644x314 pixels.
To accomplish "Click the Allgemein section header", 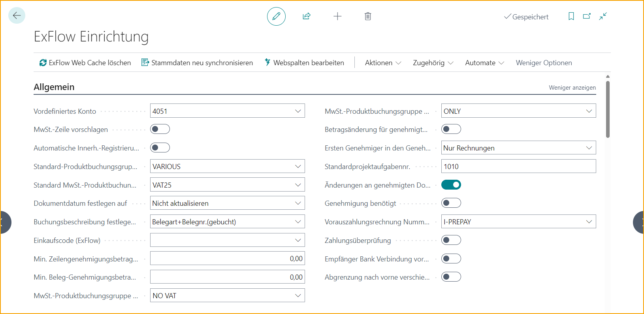I will click(x=54, y=87).
